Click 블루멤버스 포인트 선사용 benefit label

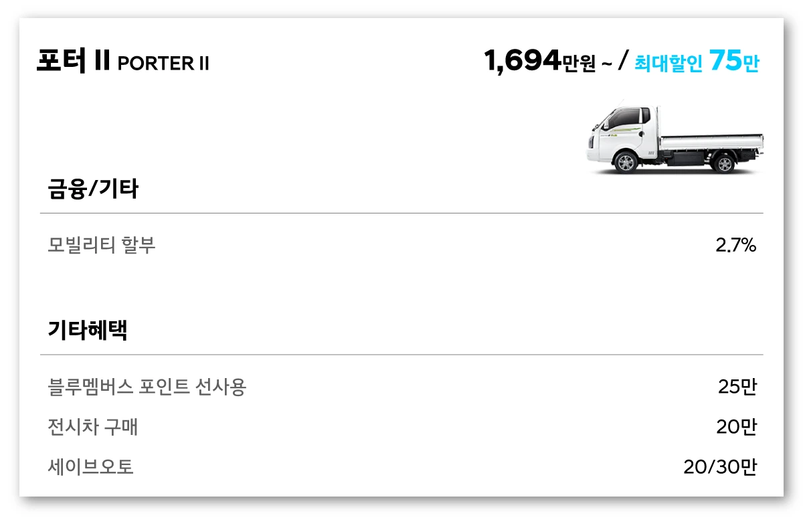point(147,387)
